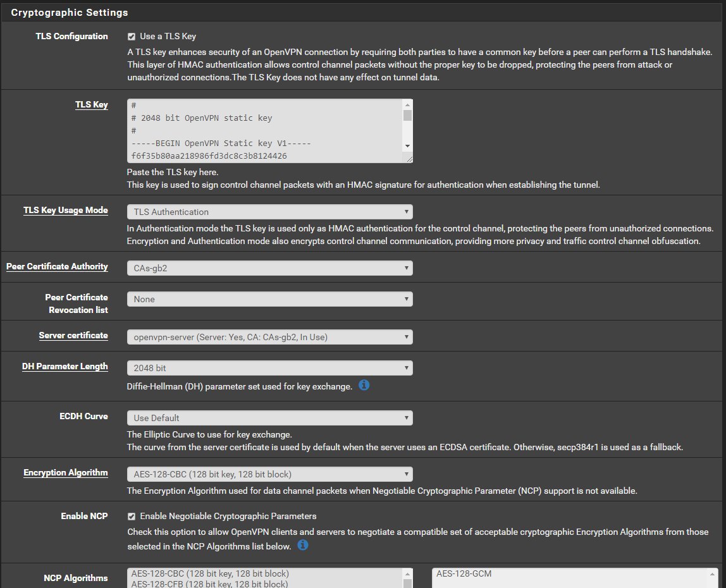Click the Peer Certificate Revocation list label
Screen dimensions: 726x588
tap(77, 303)
